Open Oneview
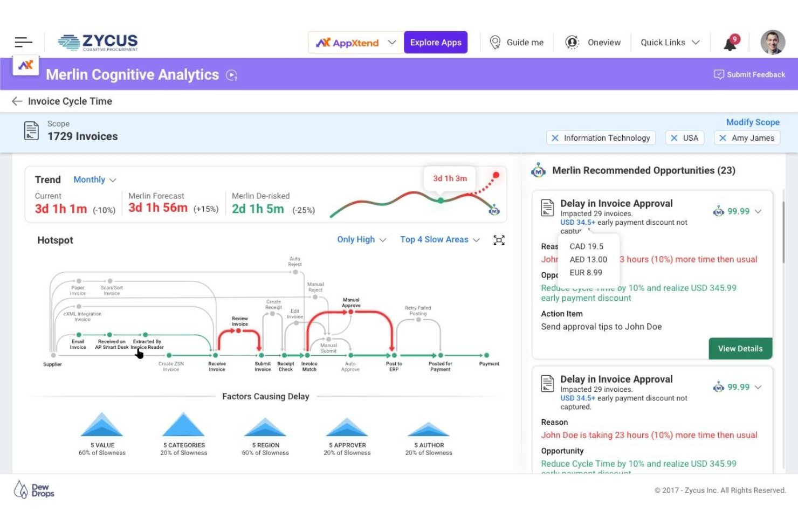This screenshot has width=798, height=532. [593, 43]
